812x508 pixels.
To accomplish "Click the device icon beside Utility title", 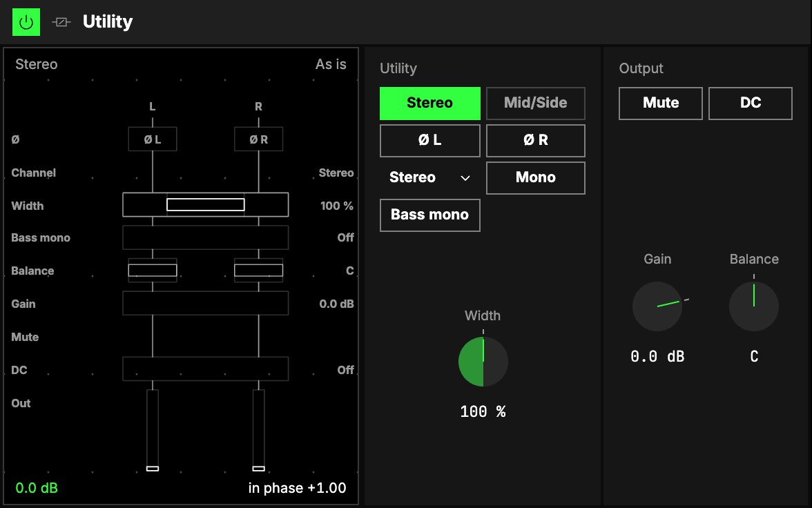I will click(x=61, y=22).
